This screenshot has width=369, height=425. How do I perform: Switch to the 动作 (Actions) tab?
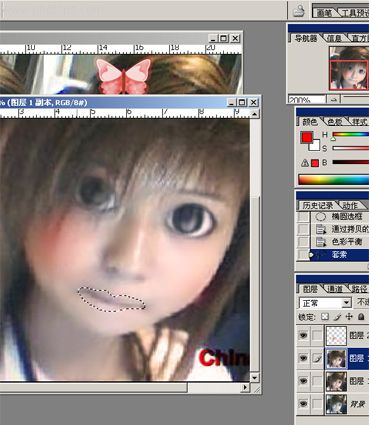[x=350, y=205]
